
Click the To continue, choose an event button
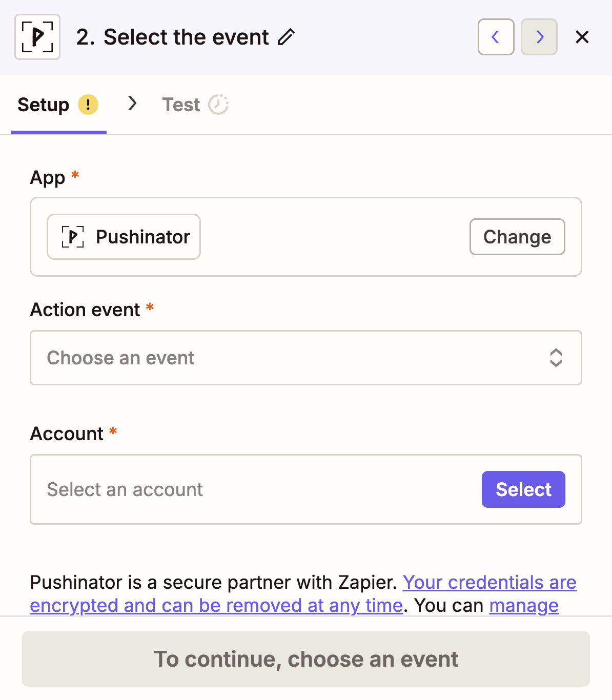click(306, 659)
